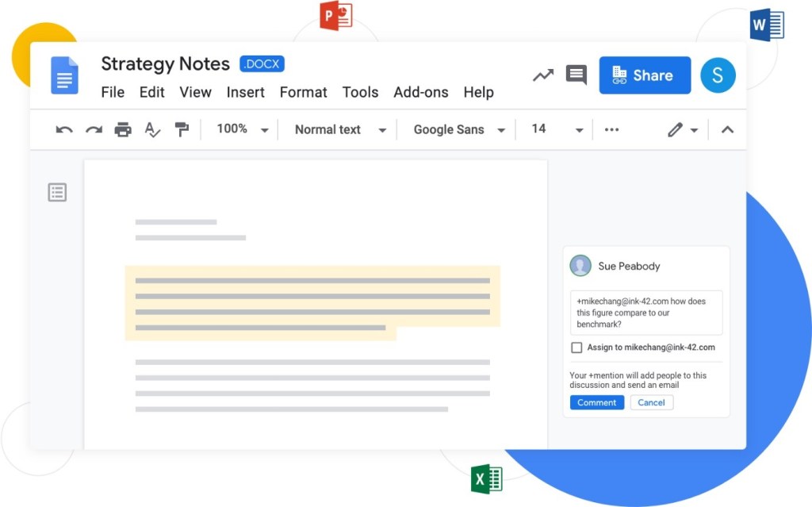Screen dimensions: 812x507
Task: Open the Insert menu
Action: 246,92
